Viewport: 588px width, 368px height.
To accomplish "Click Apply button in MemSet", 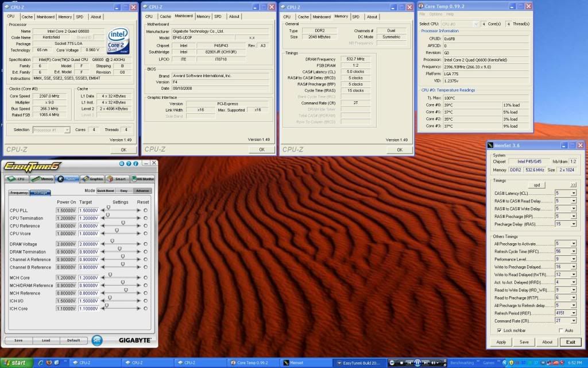I will click(x=501, y=342).
